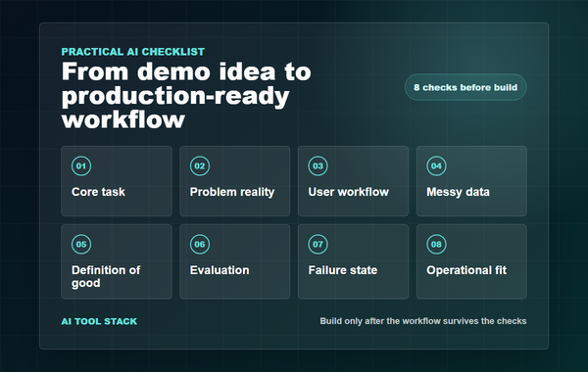Image resolution: width=588 pixels, height=372 pixels.
Task: Click the 05 number badge
Action: pos(81,245)
